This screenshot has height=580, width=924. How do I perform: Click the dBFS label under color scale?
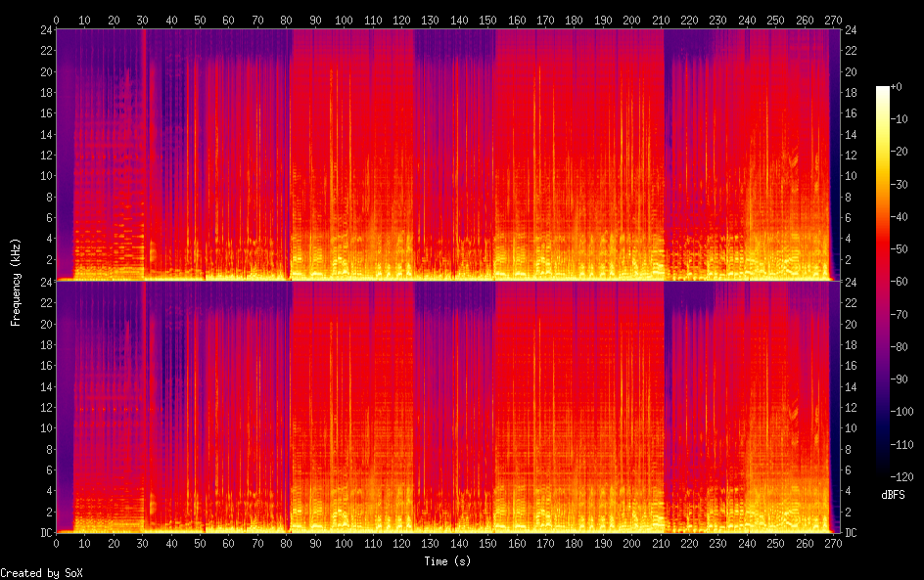click(893, 495)
